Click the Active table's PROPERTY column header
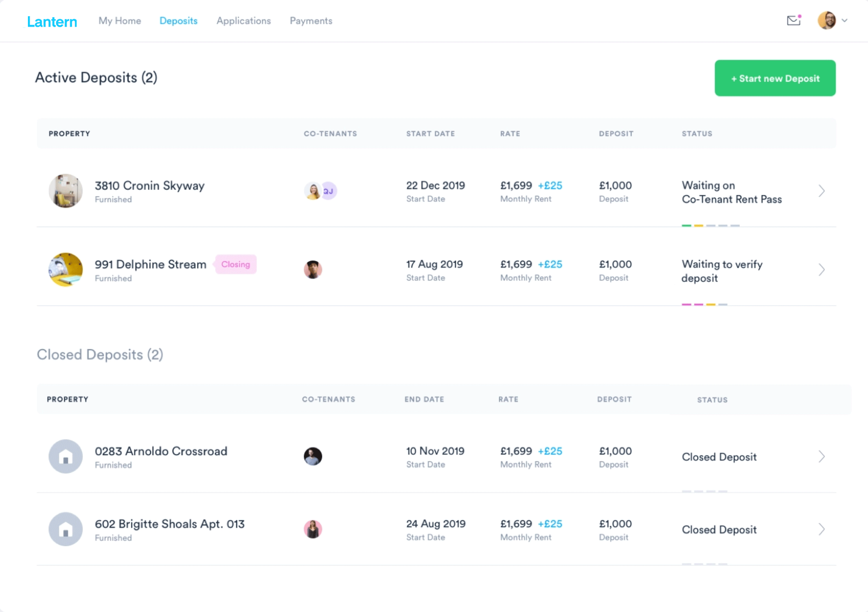Viewport: 868px width, 612px height. (x=69, y=133)
